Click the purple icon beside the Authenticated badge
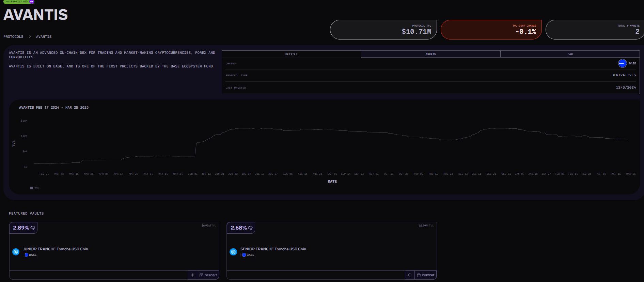Screen dimensions: 644x282 click(32, 2)
